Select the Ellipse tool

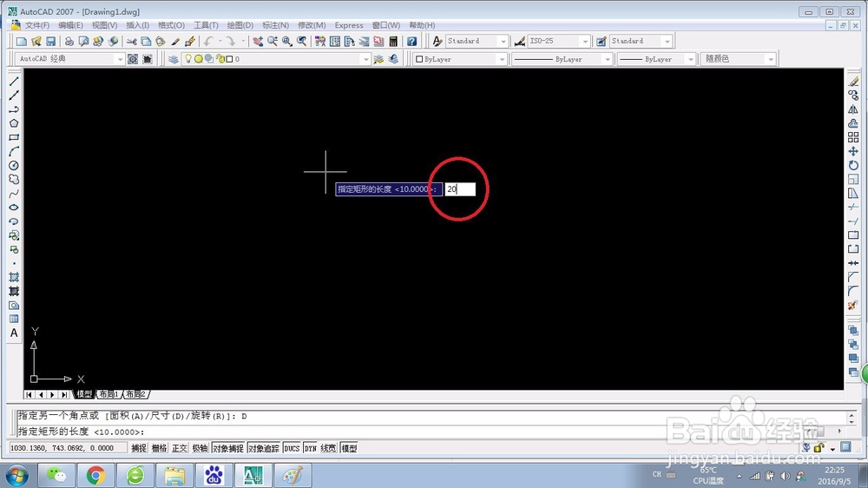(x=14, y=208)
